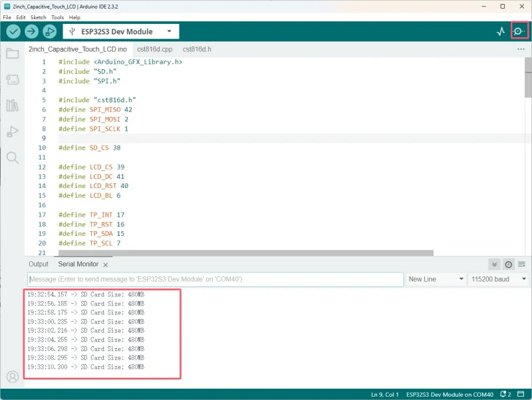Toggle bottom panel from status bar icon

tap(521, 394)
